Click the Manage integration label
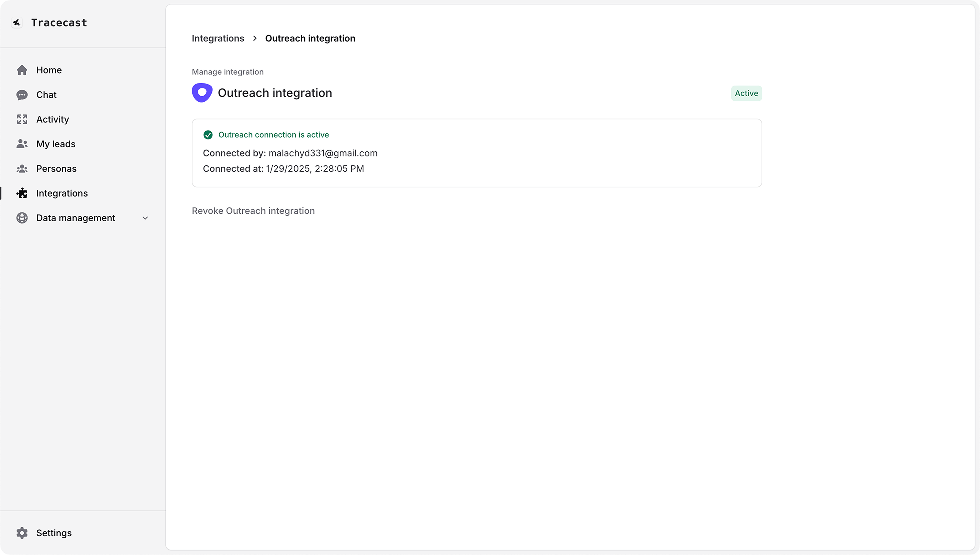 [227, 72]
